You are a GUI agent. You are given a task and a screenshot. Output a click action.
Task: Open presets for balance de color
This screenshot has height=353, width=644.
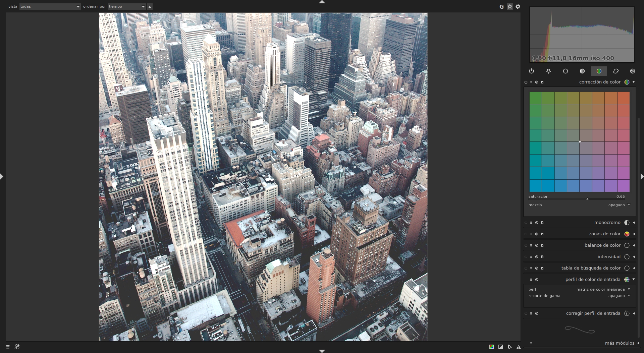tap(531, 245)
